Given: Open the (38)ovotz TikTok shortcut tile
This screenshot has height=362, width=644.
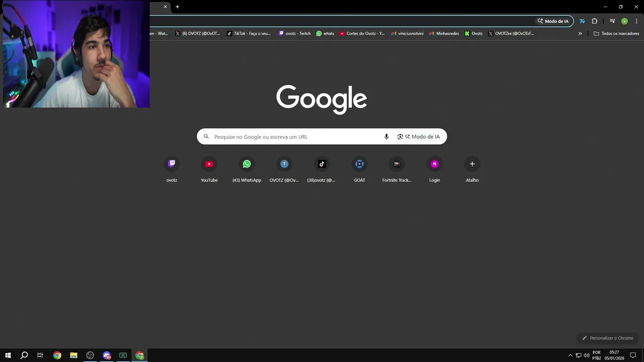Looking at the screenshot, I should pos(321,170).
